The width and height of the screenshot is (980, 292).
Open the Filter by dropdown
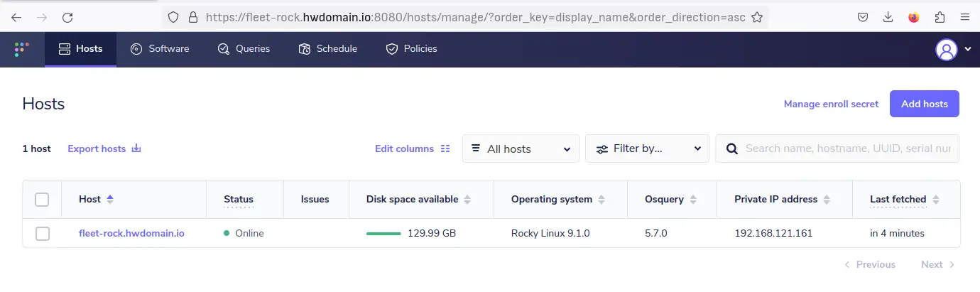(647, 148)
